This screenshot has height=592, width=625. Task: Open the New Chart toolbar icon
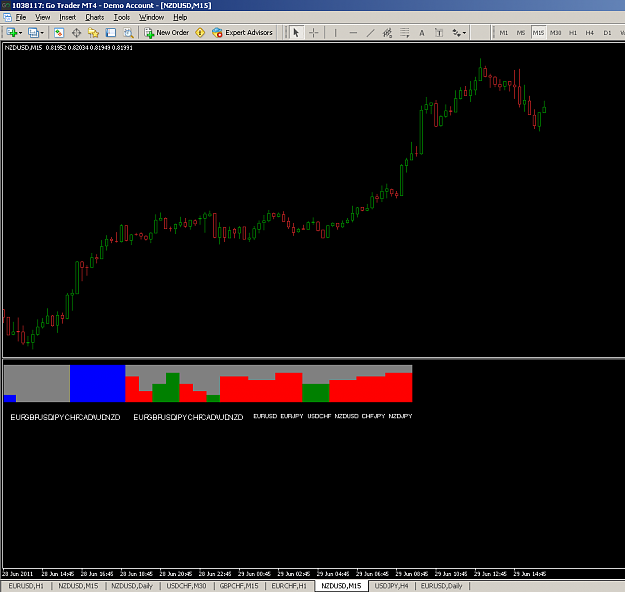[12, 33]
